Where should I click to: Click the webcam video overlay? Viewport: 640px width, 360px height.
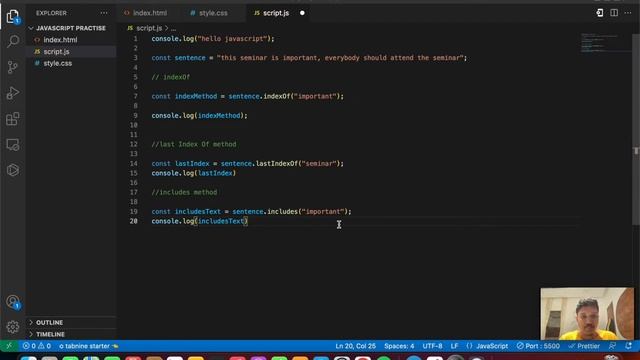[x=587, y=313]
